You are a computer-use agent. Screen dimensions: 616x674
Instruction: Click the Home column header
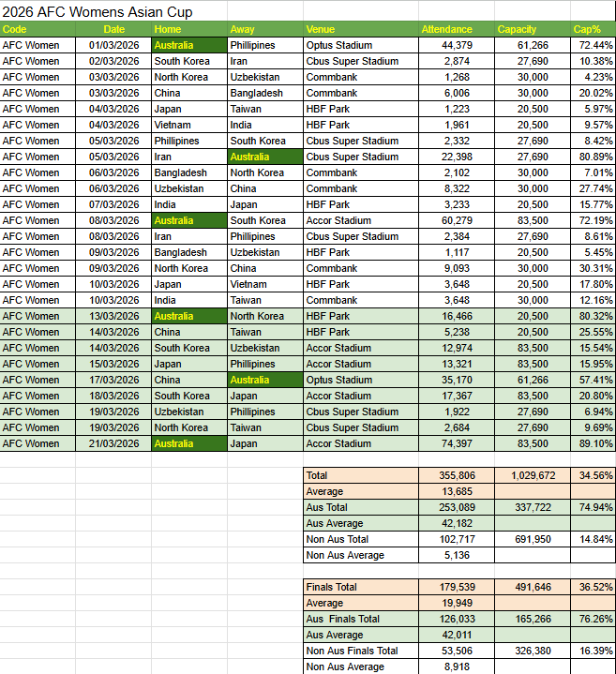point(189,29)
